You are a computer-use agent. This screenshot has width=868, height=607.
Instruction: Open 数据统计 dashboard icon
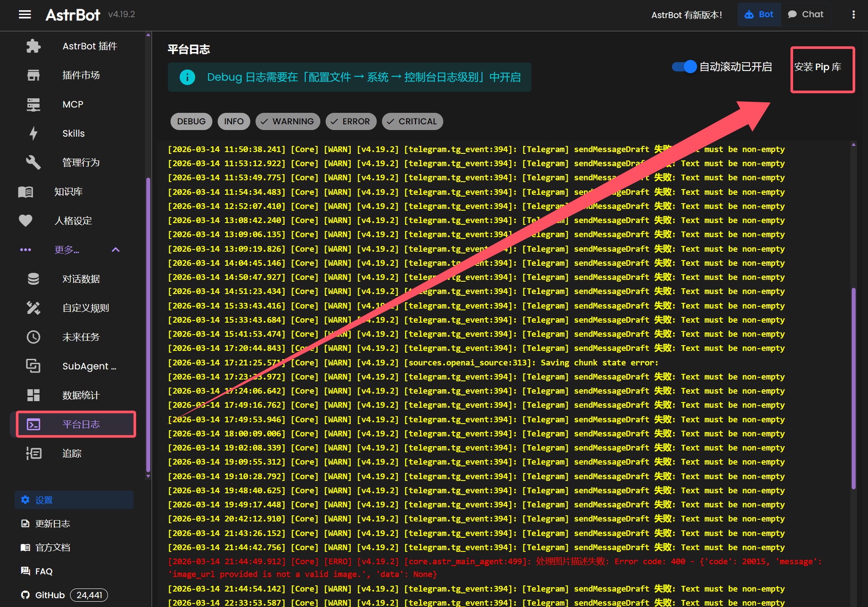tap(33, 395)
